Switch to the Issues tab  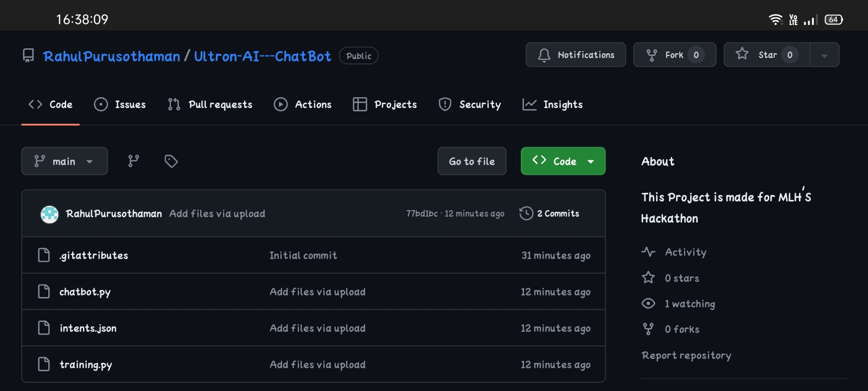120,104
